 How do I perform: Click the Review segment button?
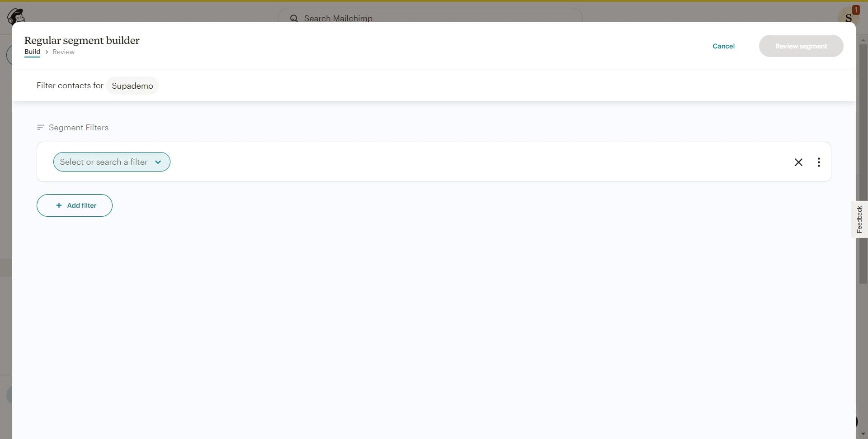click(x=801, y=46)
